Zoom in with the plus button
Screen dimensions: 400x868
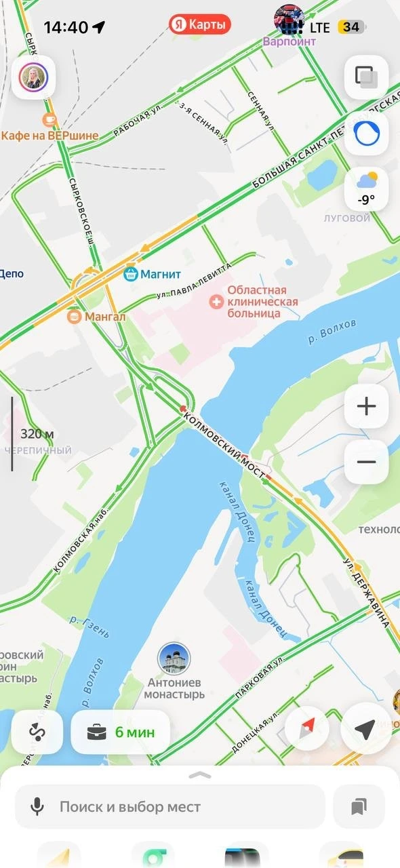(x=366, y=407)
